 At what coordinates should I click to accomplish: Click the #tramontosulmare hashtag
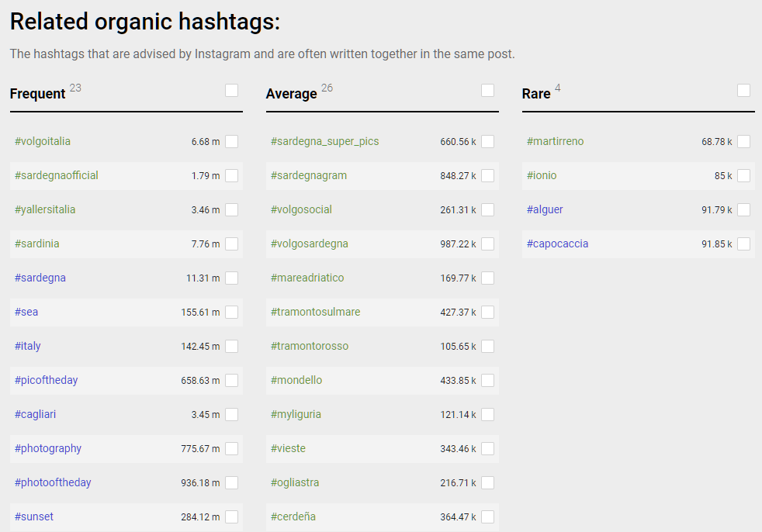click(x=315, y=312)
